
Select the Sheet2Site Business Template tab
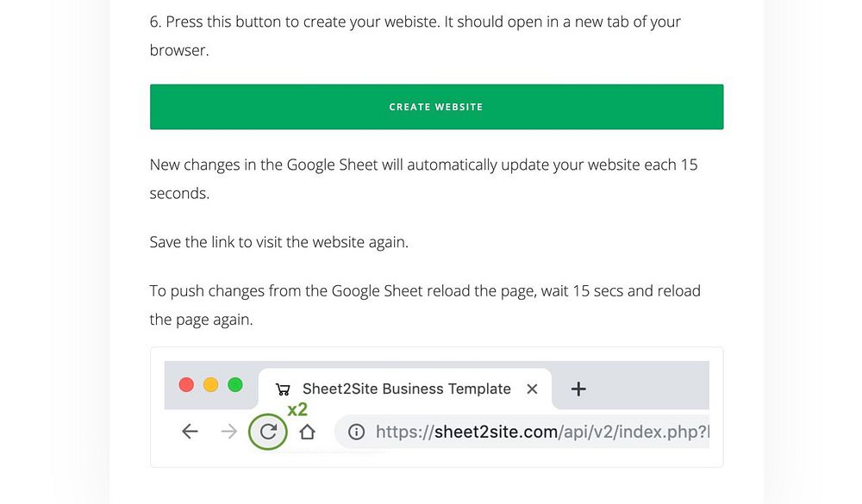[x=407, y=389]
